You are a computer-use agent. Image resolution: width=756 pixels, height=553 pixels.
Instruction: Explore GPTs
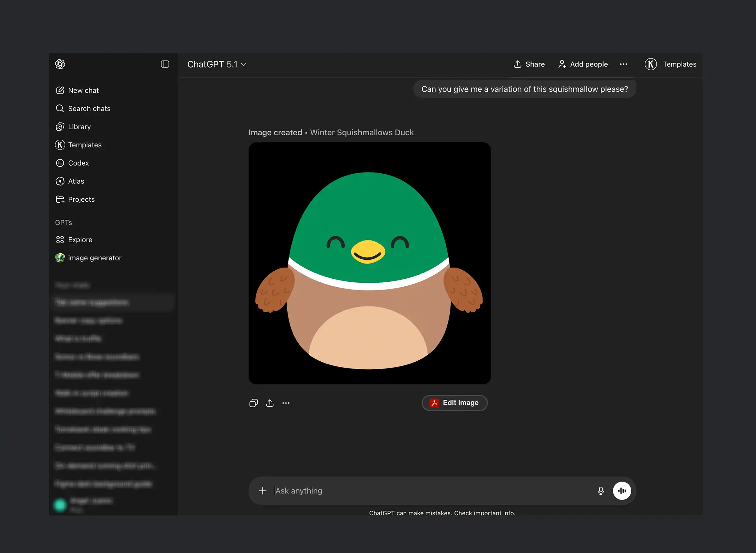(x=74, y=240)
